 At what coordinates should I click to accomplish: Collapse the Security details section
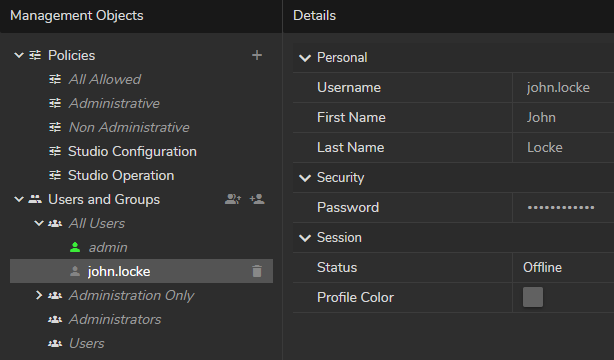coord(305,178)
